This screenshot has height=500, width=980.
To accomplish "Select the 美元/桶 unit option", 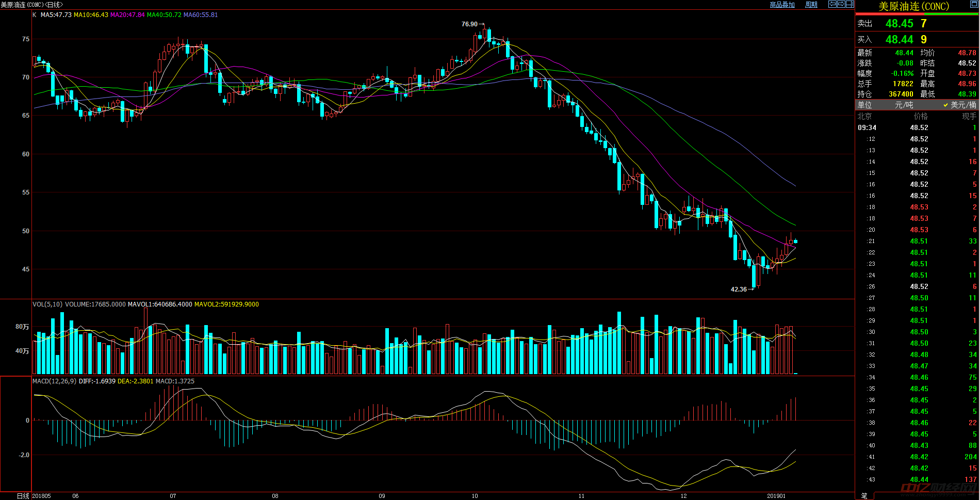I will (962, 105).
